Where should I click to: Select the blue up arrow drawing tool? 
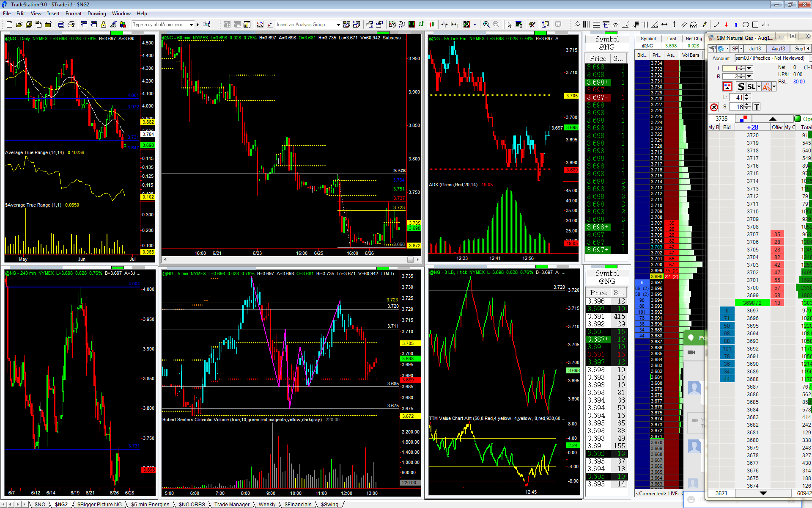click(736, 25)
